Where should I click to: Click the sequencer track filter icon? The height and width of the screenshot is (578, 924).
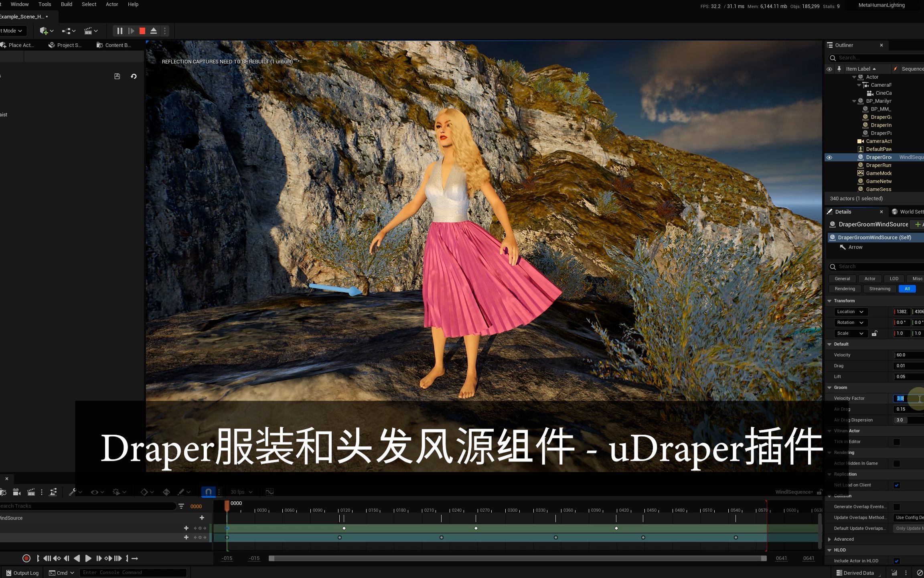pyautogui.click(x=181, y=506)
